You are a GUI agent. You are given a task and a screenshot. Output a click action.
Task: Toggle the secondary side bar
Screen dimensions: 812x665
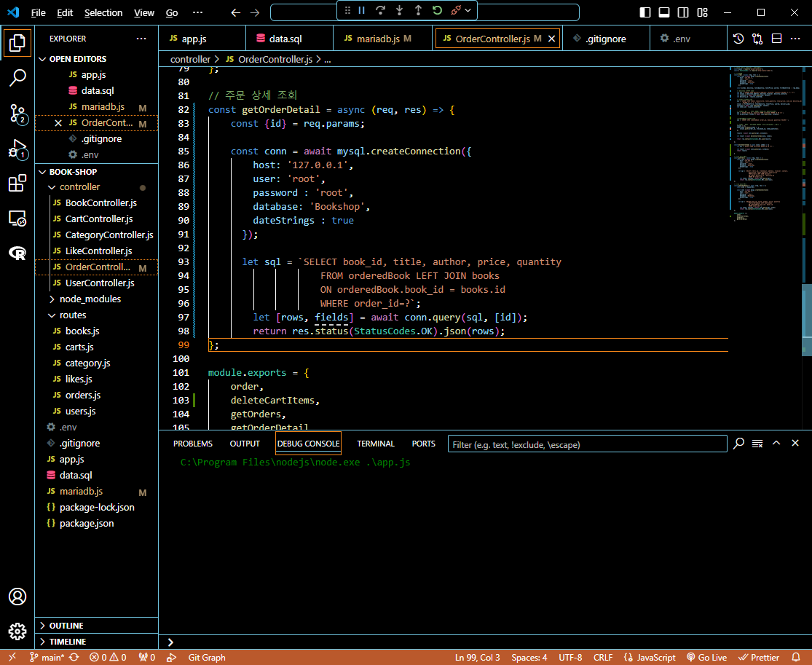pyautogui.click(x=683, y=12)
